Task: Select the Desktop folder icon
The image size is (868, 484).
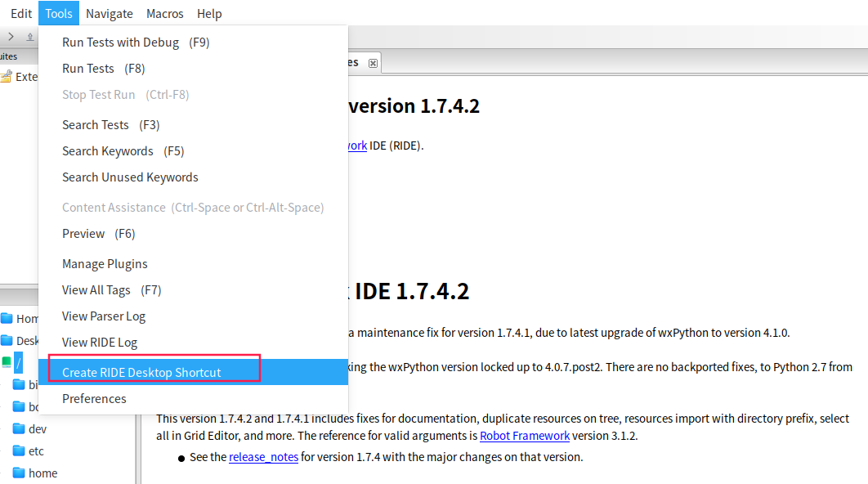Action: click(7, 340)
